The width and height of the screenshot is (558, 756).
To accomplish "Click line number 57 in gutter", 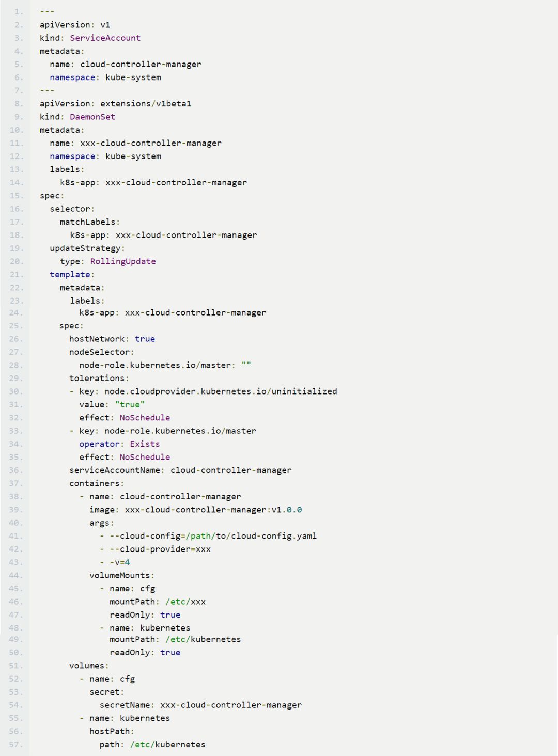I will 16,745.
